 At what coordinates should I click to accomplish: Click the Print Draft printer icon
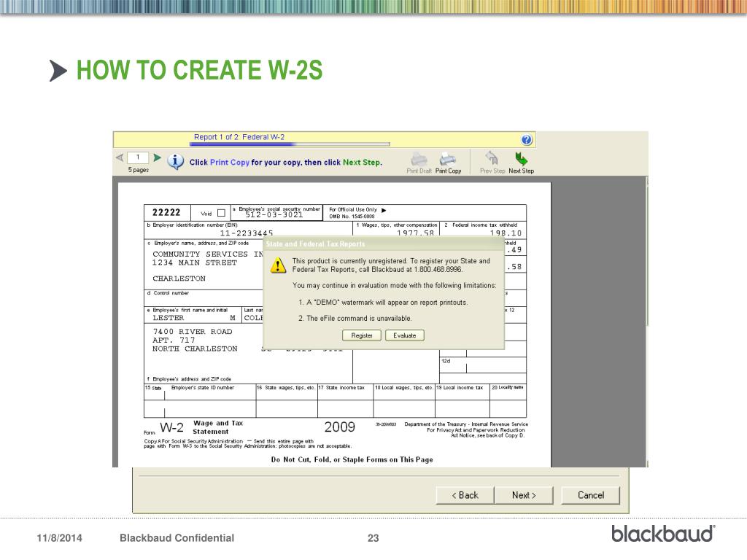click(419, 159)
